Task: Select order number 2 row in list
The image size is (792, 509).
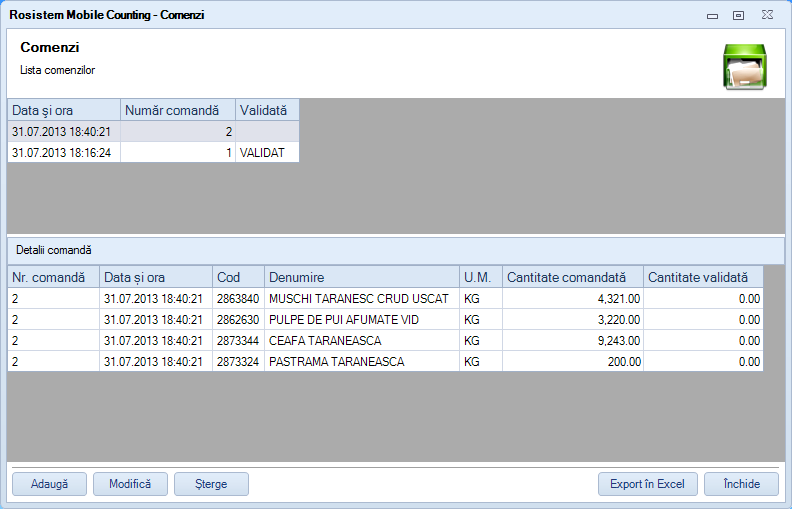Action: click(152, 131)
